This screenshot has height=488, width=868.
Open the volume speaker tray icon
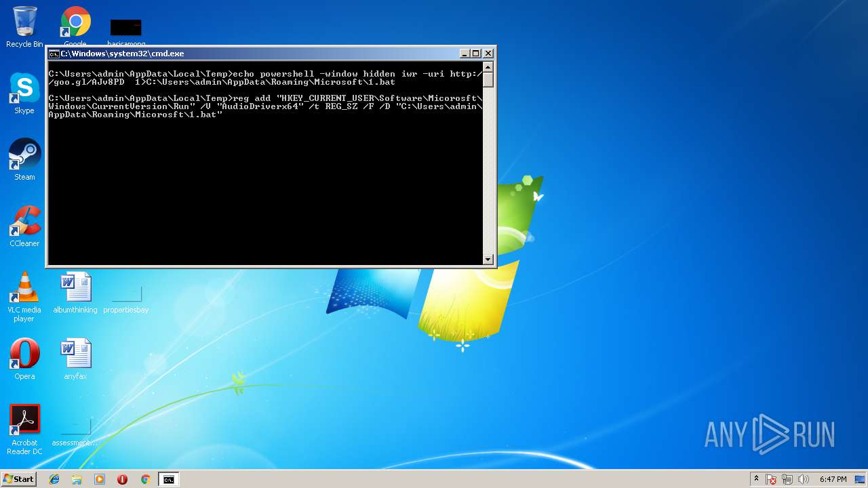[804, 479]
